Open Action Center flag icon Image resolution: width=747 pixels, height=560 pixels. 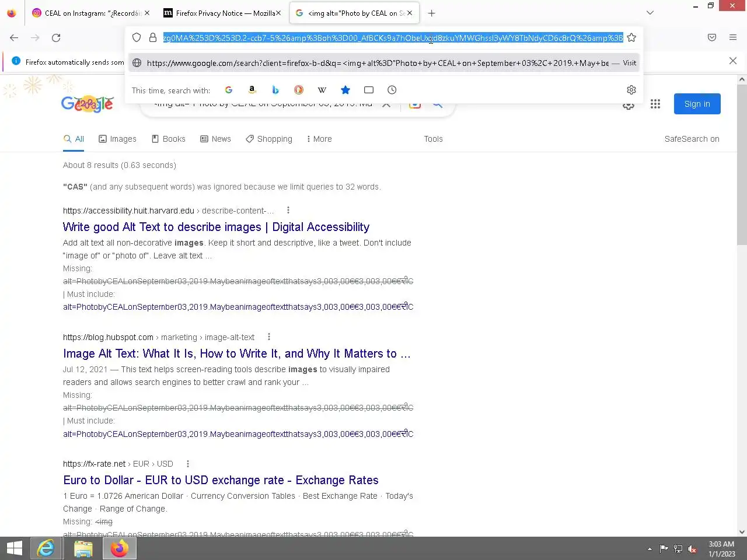[x=664, y=549]
